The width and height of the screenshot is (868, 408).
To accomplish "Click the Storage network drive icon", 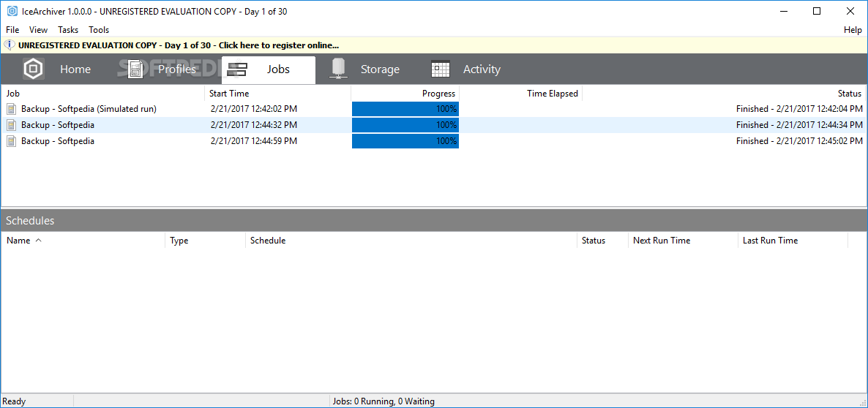I will coord(337,69).
